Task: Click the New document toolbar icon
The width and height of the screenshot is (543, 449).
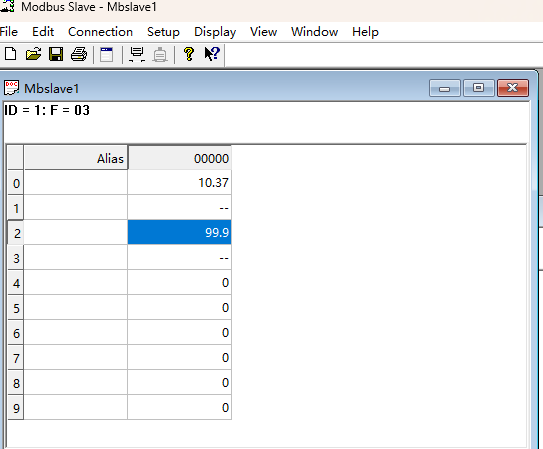Action: coord(10,54)
